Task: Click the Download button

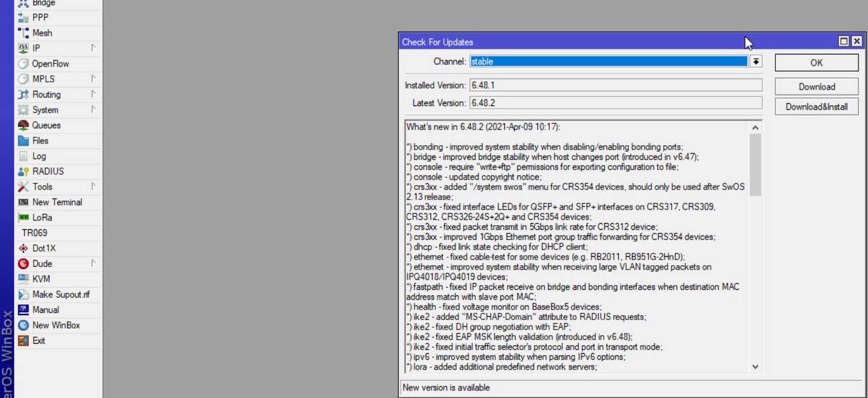Action: point(816,87)
